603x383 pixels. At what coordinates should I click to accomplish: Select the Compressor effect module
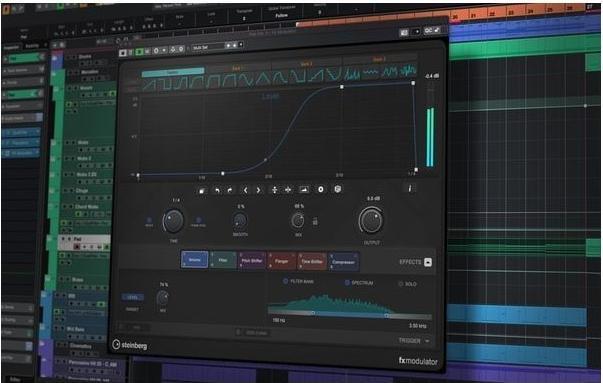coord(343,262)
